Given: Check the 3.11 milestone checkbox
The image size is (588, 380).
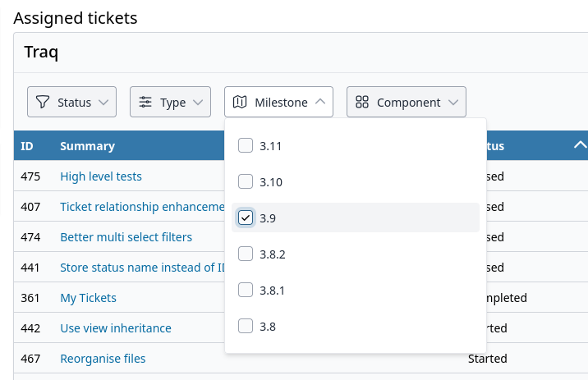Looking at the screenshot, I should [246, 145].
